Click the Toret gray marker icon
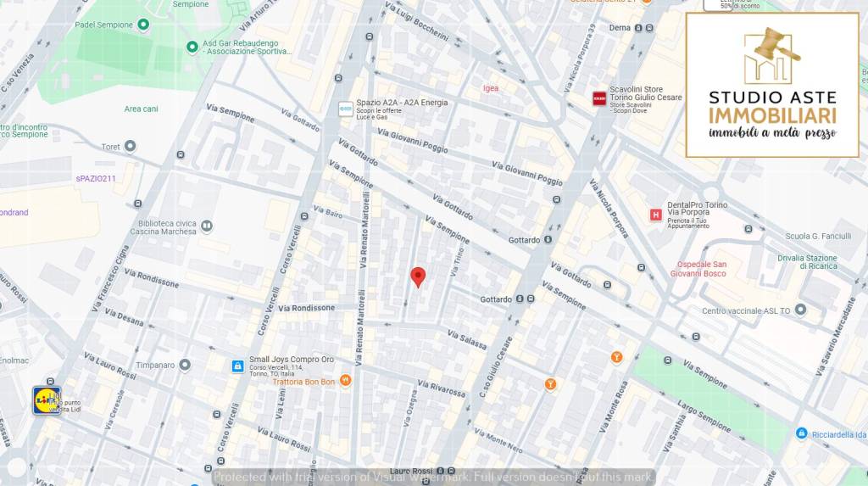Image resolution: width=868 pixels, height=486 pixels. coord(130,146)
